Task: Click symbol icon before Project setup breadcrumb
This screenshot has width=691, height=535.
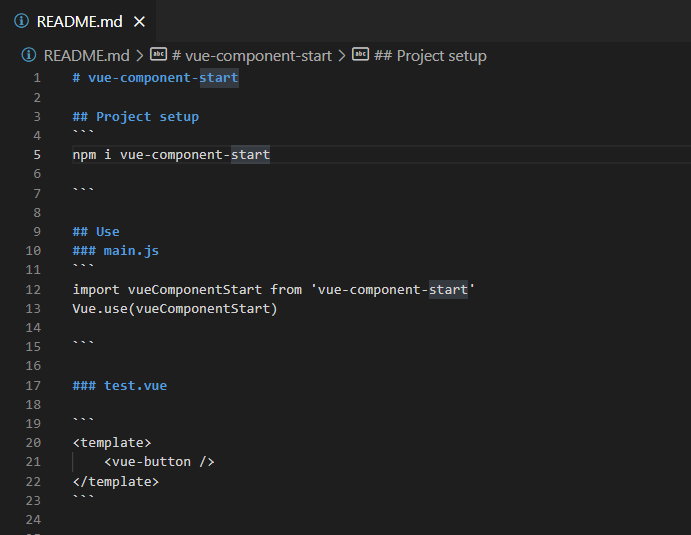Action: [x=360, y=54]
